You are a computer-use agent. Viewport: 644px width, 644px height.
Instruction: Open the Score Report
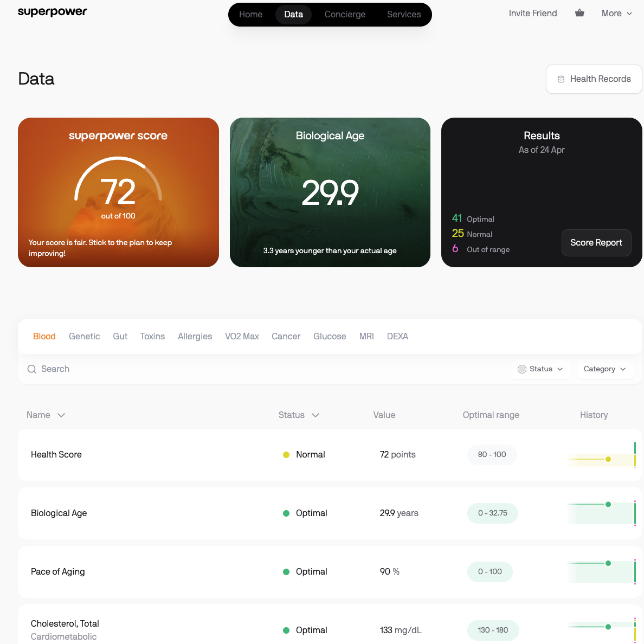point(596,243)
